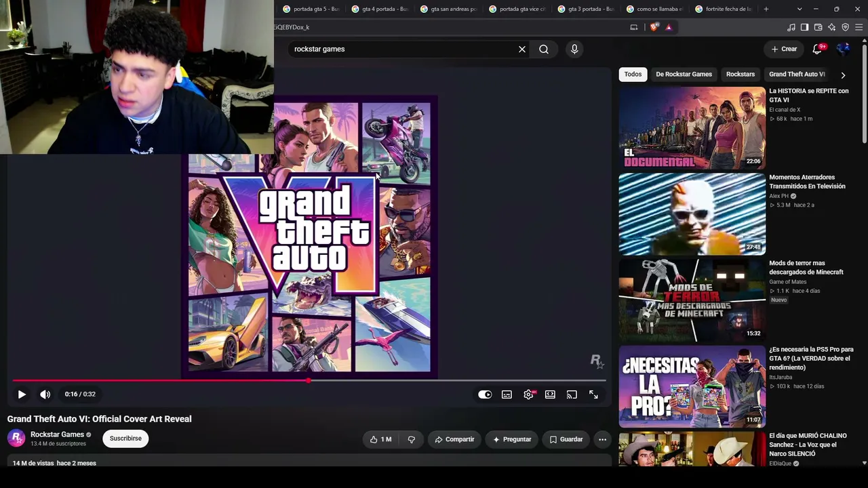The image size is (868, 488).
Task: Open the Rockstar Games channel avatar
Action: click(x=16, y=438)
